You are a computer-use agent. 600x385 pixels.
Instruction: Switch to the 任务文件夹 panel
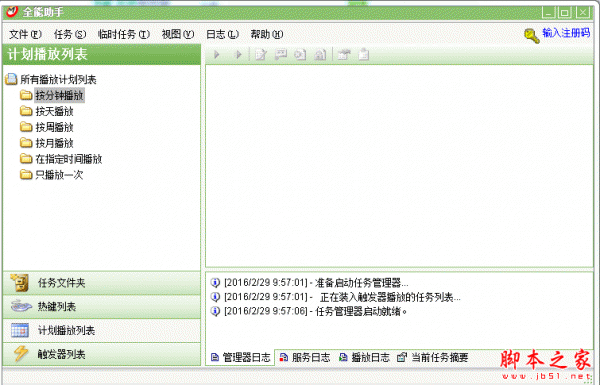click(102, 283)
